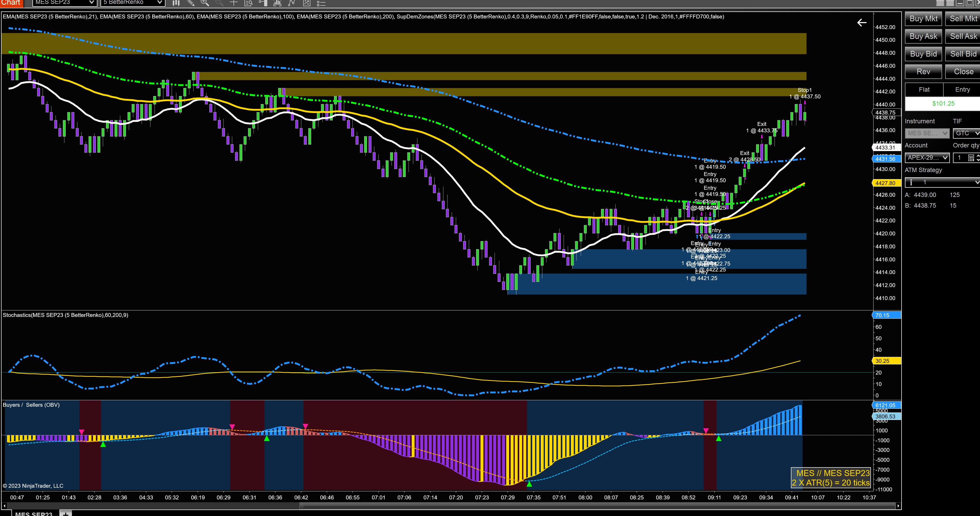The image size is (980, 516).
Task: Activate the crosshair cursor tool
Action: (x=234, y=3)
